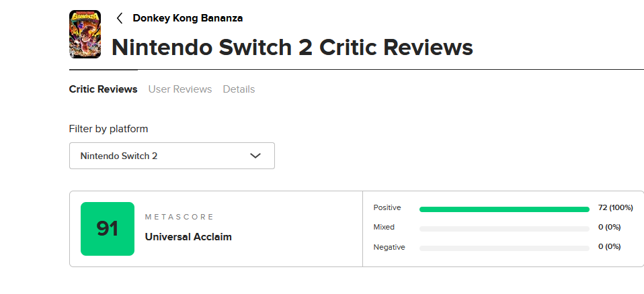Click the Nintendo Switch 2 platform text
This screenshot has width=644, height=294.
tap(119, 156)
